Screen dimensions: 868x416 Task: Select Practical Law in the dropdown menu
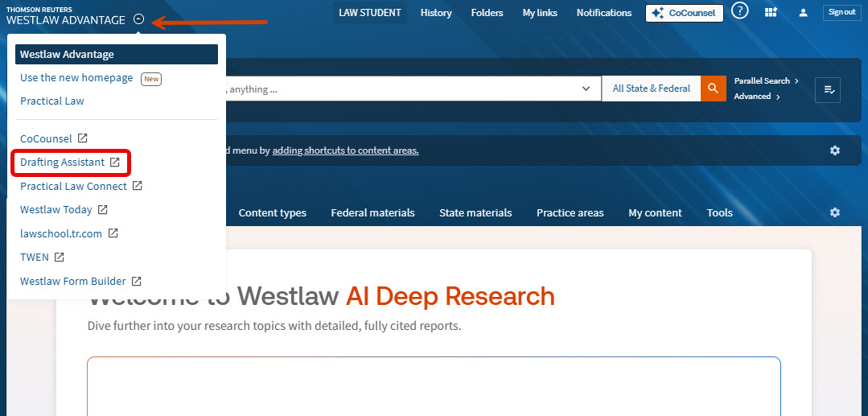coord(52,101)
